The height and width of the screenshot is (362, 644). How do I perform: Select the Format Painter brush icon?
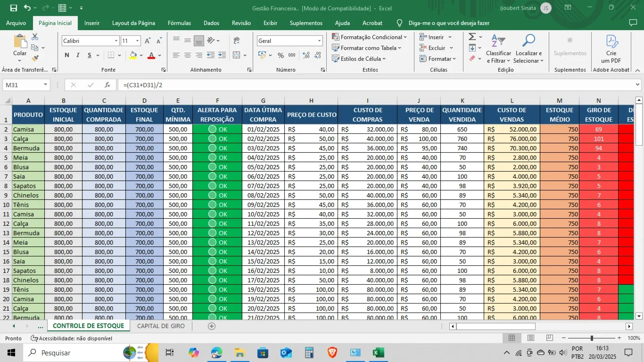pos(35,58)
